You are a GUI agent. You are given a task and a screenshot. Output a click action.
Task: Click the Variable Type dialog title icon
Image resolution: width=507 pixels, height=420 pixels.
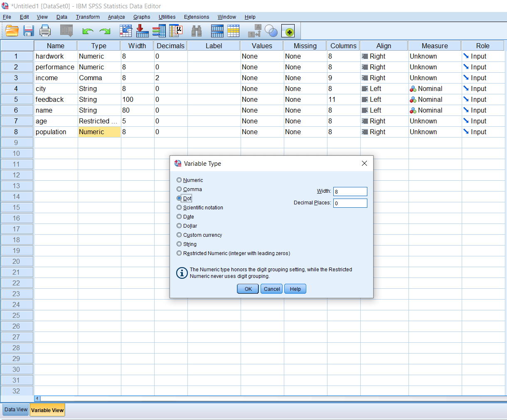click(x=178, y=163)
